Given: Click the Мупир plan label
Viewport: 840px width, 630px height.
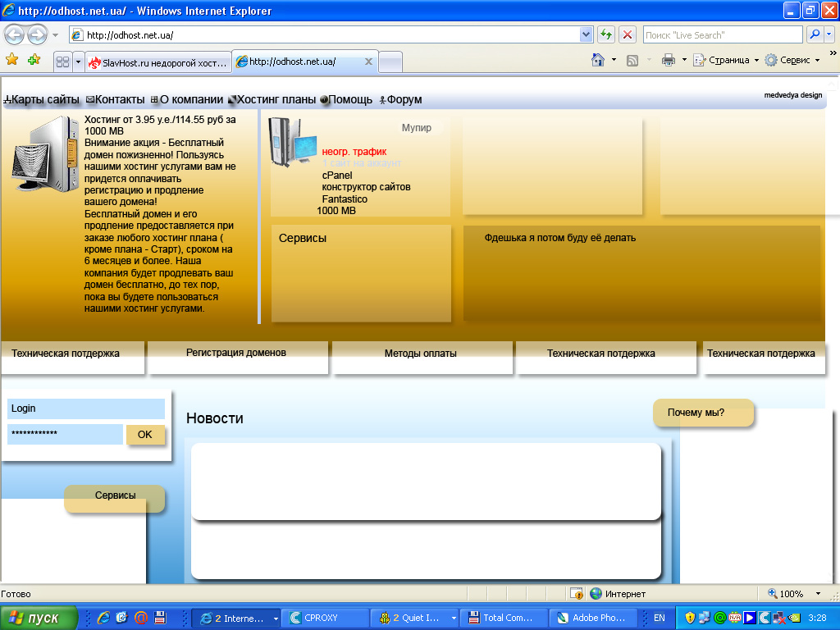Looking at the screenshot, I should click(x=416, y=127).
